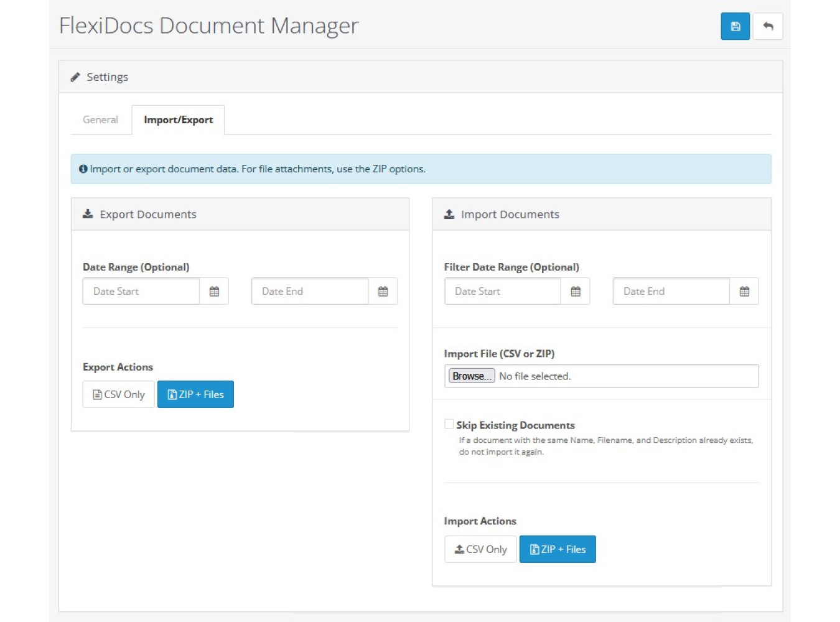The width and height of the screenshot is (840, 622).
Task: Open calendar for export Date Start
Action: (214, 292)
